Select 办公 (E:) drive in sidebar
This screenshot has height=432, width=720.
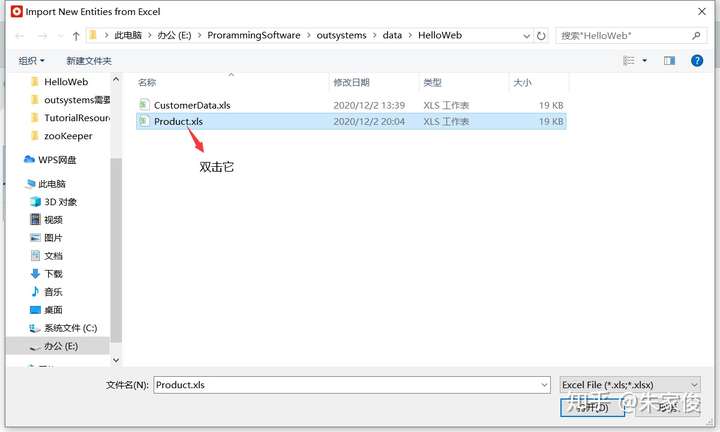pos(58,346)
